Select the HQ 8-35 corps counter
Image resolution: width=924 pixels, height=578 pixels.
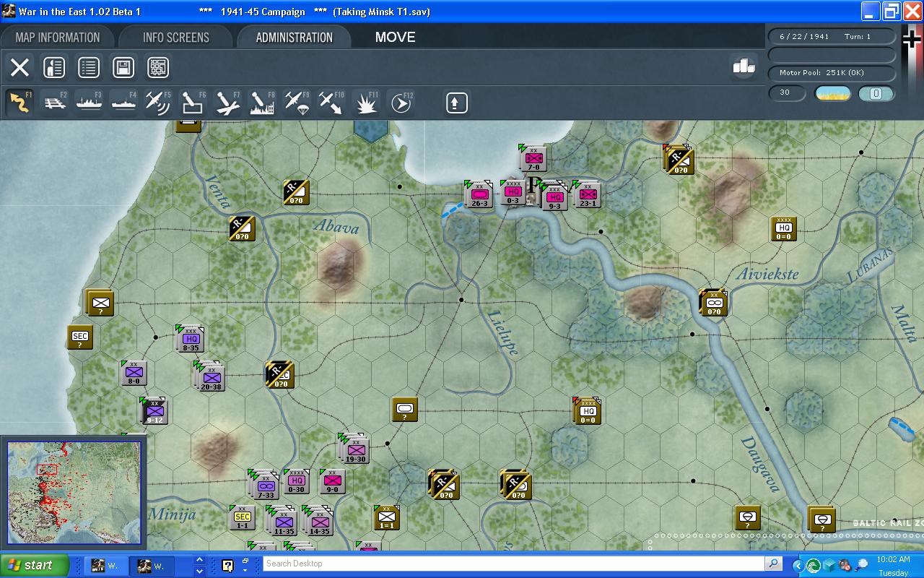(191, 338)
